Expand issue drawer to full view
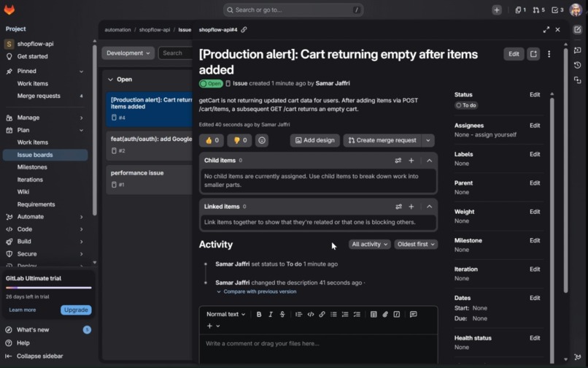This screenshot has width=588, height=368. pyautogui.click(x=546, y=30)
